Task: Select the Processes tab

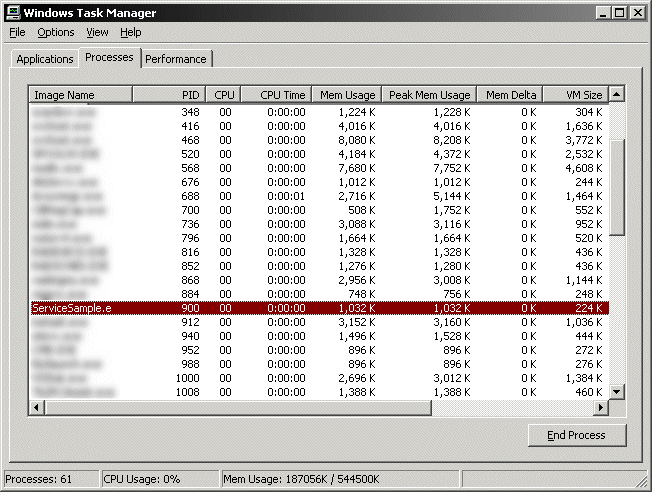Action: pos(109,57)
